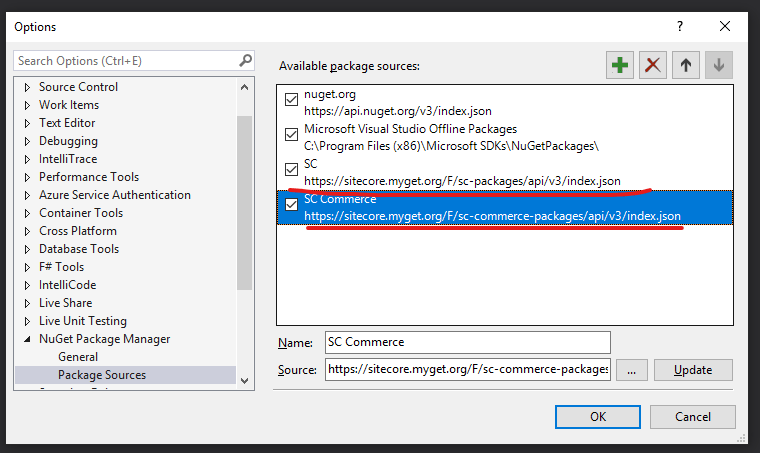This screenshot has height=453, width=760.
Task: Browse for source with ellipsis button
Action: point(631,369)
